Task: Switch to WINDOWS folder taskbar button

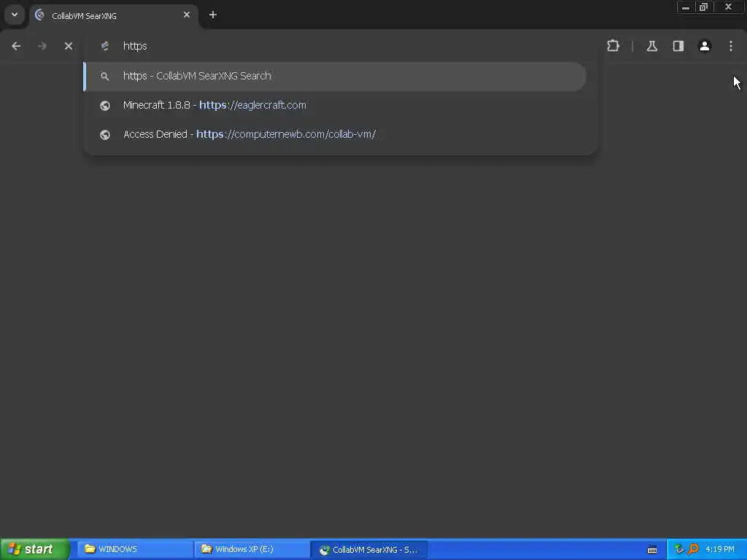Action: tap(134, 550)
